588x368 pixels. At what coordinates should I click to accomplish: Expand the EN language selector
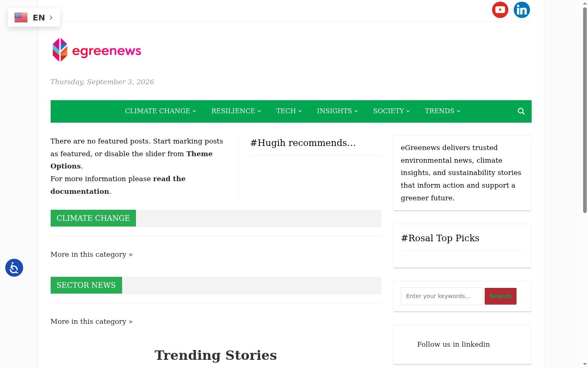[x=34, y=18]
